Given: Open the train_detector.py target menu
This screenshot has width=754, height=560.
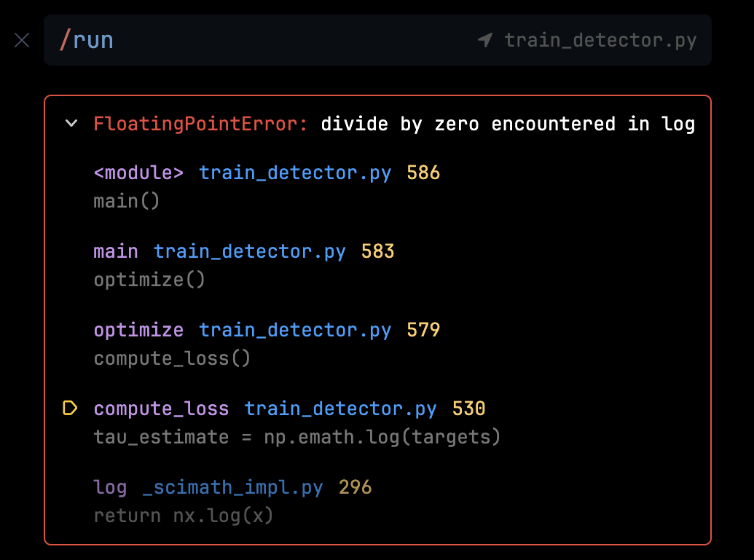Looking at the screenshot, I should (x=600, y=40).
